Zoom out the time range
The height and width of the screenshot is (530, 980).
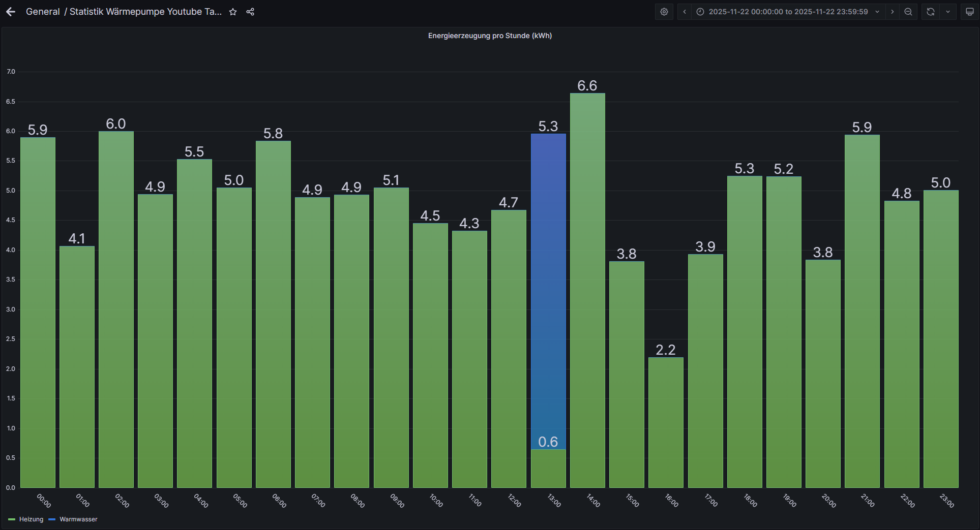coord(908,12)
